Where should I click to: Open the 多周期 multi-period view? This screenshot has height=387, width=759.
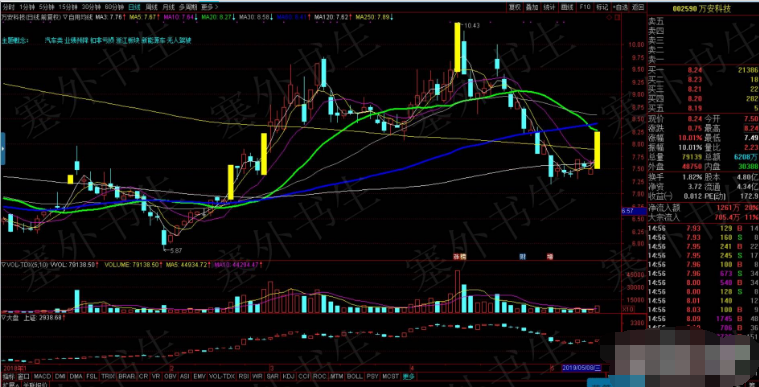click(188, 7)
